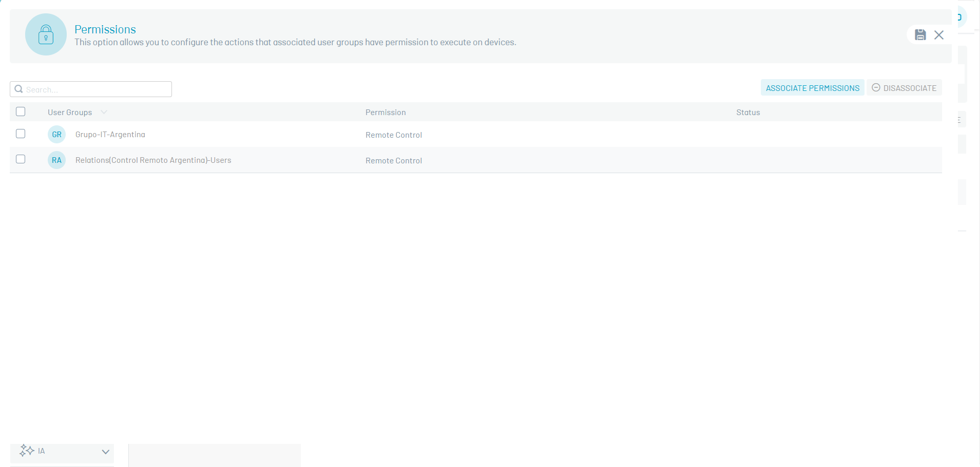The width and height of the screenshot is (980, 467).
Task: Click the RA avatar badge
Action: [56, 160]
